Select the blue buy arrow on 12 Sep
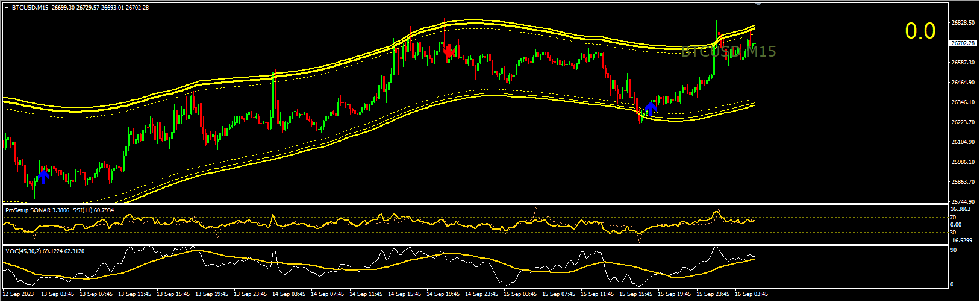 coord(43,177)
